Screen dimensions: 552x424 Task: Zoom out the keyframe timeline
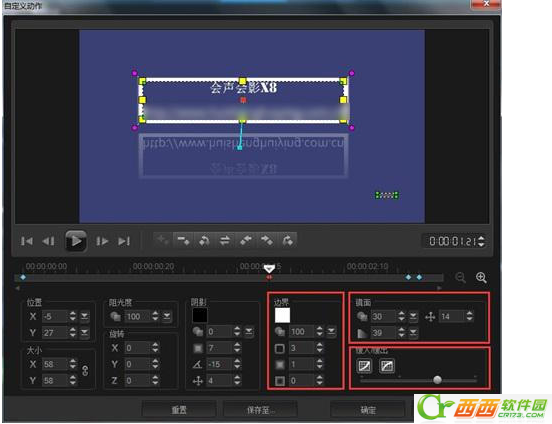pos(460,278)
